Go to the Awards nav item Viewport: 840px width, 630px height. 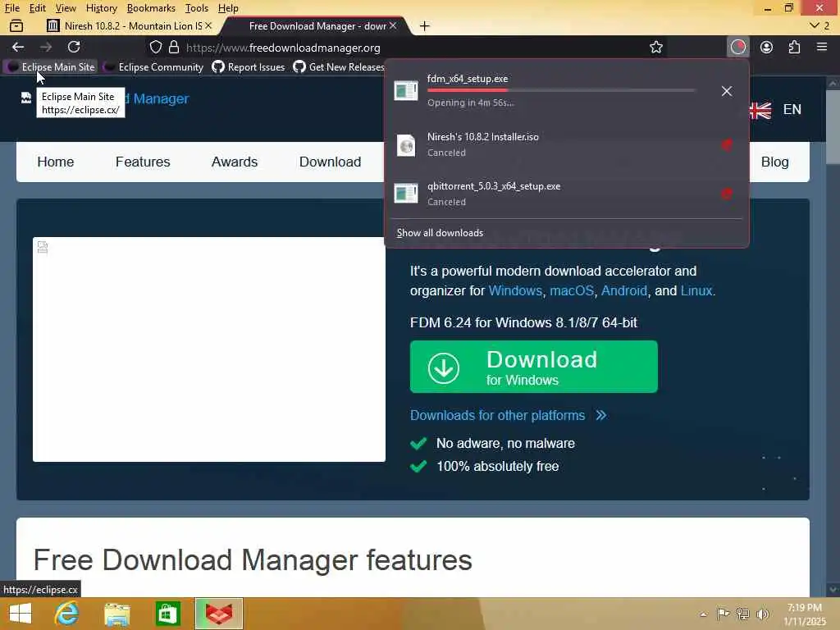235,162
